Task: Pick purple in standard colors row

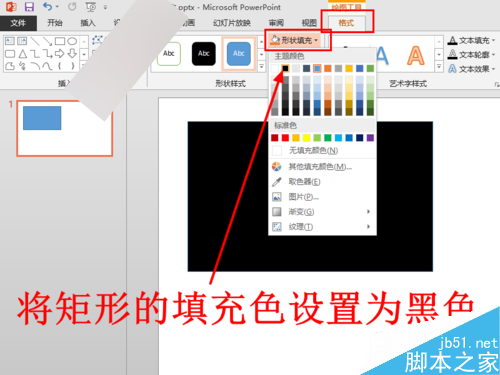Action: click(370, 138)
